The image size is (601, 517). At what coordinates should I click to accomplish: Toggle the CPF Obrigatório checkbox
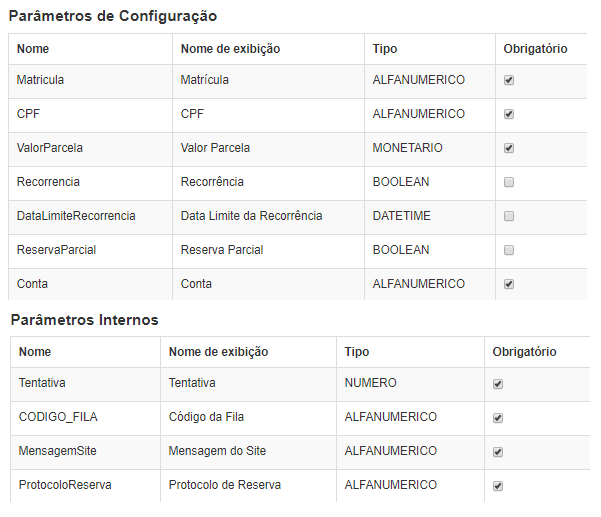pos(509,114)
